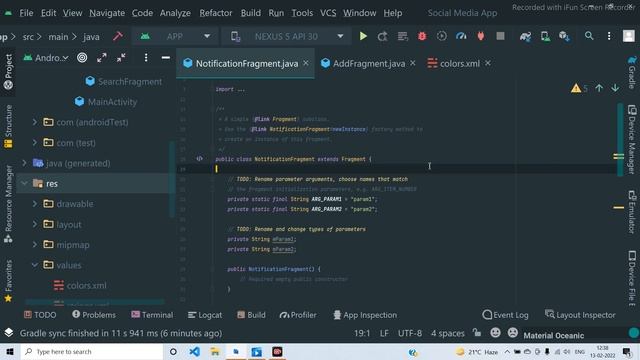Expand the layout folder
Viewport: 640px width, 360px height.
click(x=35, y=224)
